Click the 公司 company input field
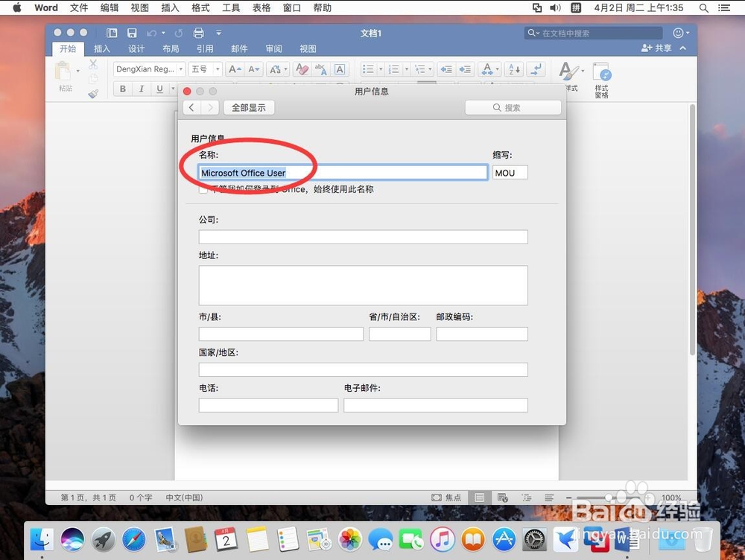The height and width of the screenshot is (560, 745). pyautogui.click(x=363, y=237)
